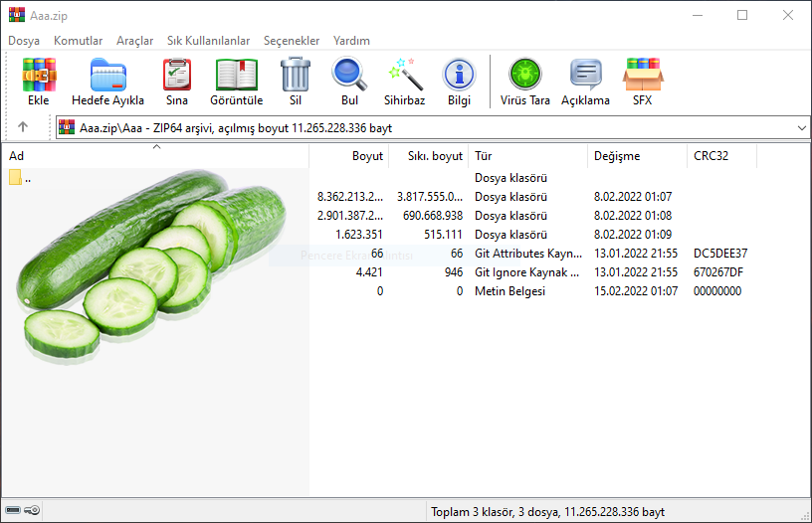Select the parent folder '..' entry
Image resolution: width=812 pixels, height=523 pixels.
tap(30, 178)
